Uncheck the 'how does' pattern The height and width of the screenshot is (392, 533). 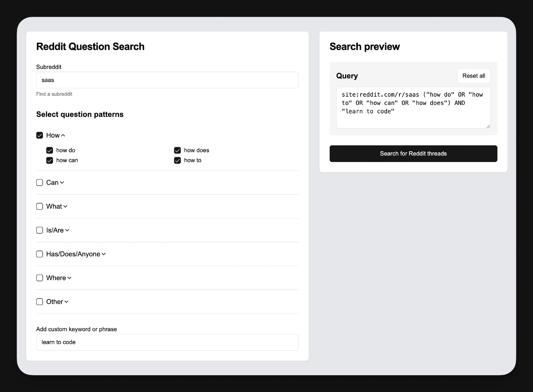[x=177, y=150]
